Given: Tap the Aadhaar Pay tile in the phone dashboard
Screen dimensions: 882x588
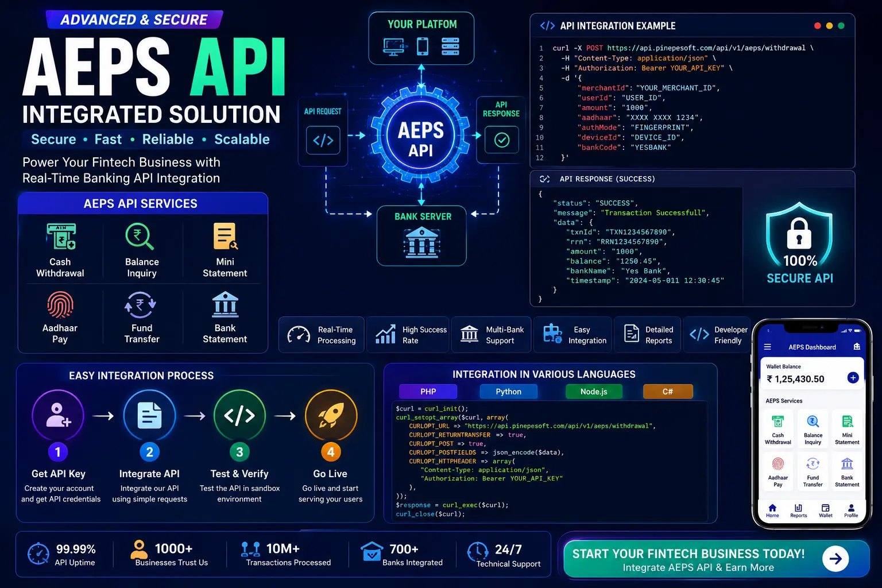Looking at the screenshot, I should pos(778,471).
